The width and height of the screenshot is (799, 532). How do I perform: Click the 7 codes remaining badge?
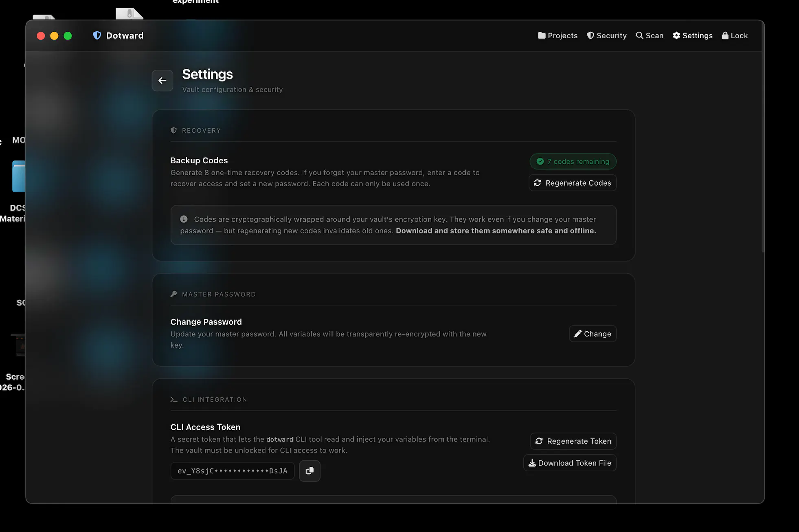point(573,161)
